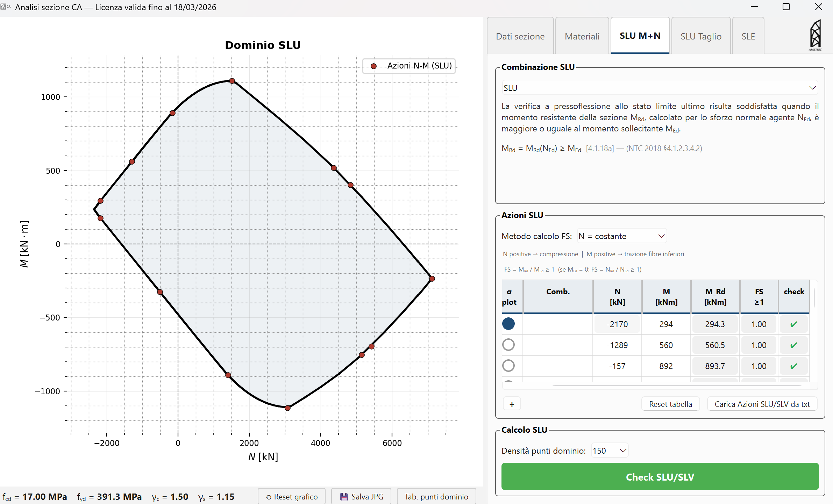Select the plot radio for N -1289 row

[508, 345]
